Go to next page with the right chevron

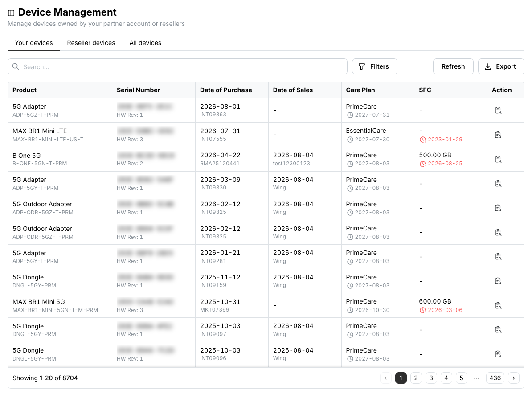point(514,378)
